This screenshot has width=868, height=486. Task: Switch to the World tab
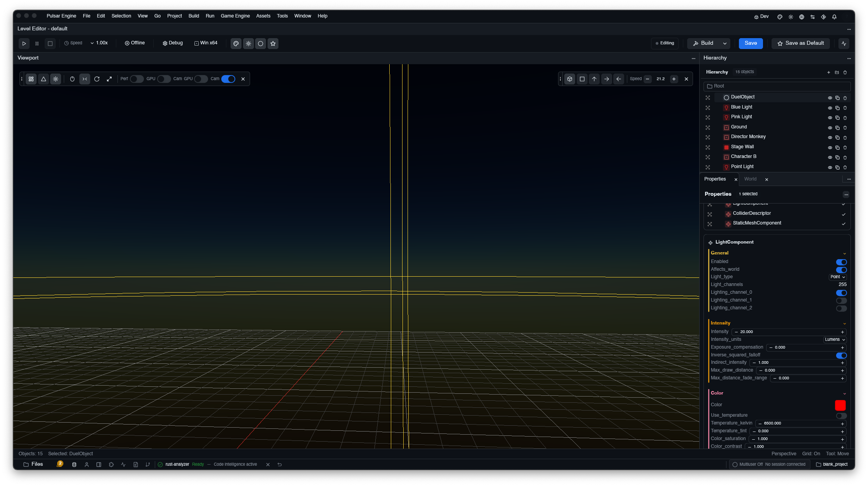750,179
